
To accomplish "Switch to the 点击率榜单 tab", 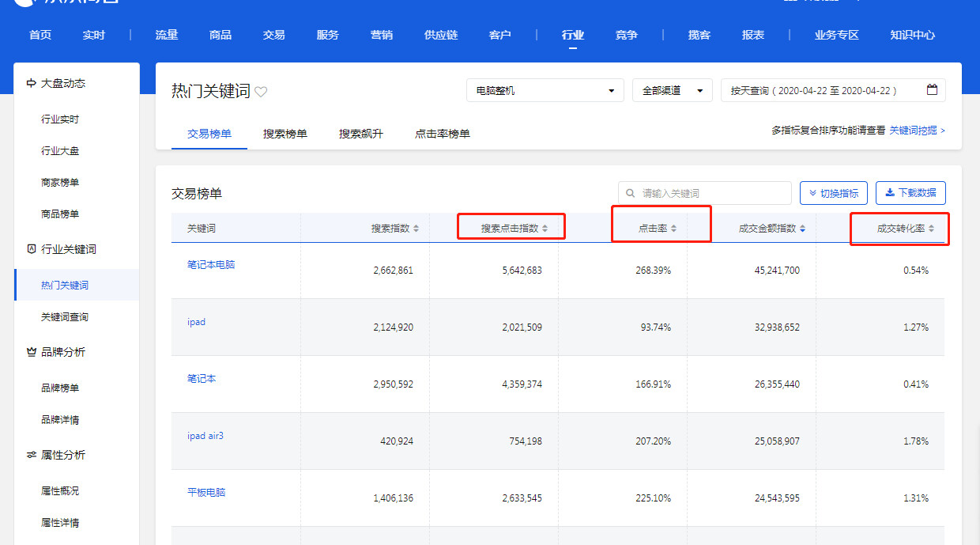I will point(443,134).
